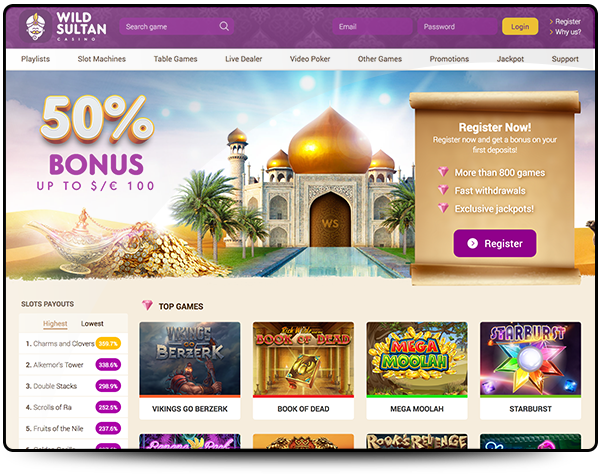Click the diamond next to More than 800 games
600x474 pixels.
(x=443, y=172)
